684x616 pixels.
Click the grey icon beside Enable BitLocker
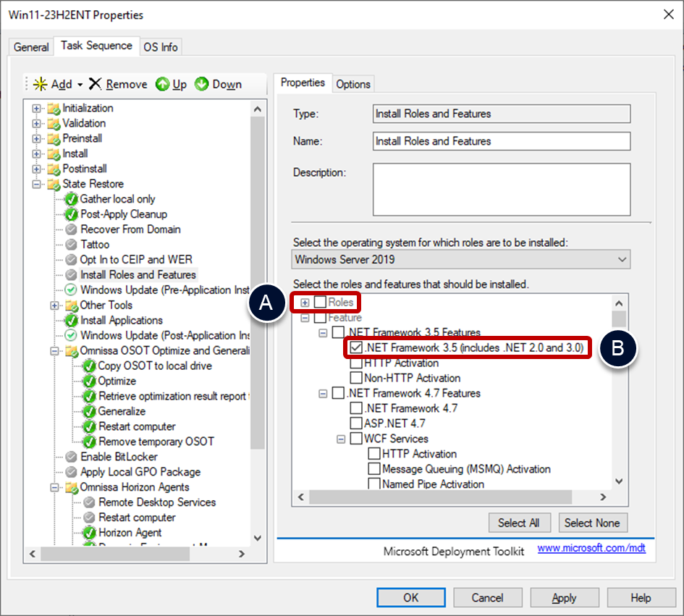[71, 457]
